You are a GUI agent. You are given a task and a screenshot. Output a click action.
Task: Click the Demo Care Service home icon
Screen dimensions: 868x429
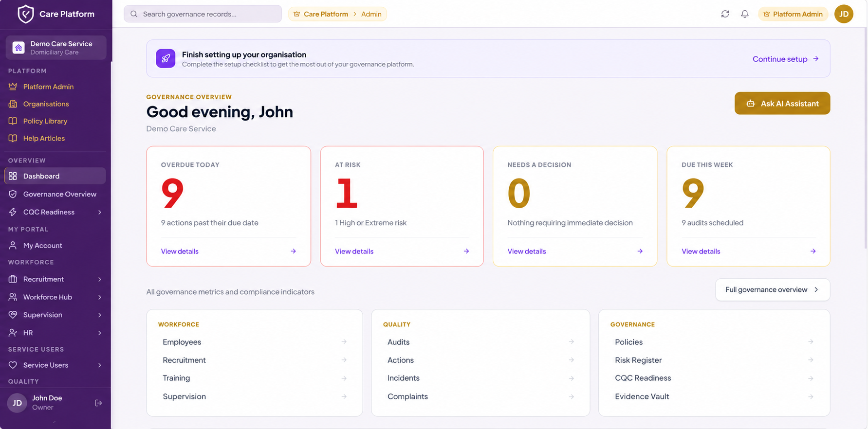click(x=18, y=48)
